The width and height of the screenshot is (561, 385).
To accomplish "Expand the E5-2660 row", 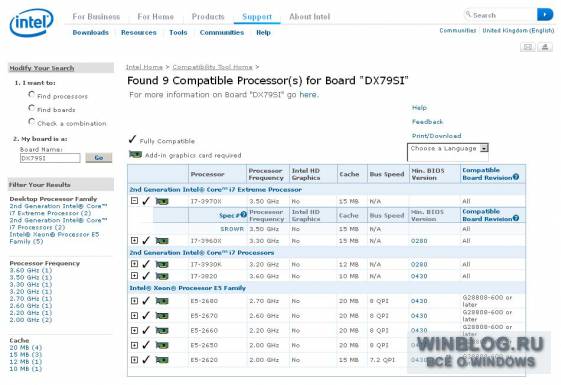I will click(134, 330).
